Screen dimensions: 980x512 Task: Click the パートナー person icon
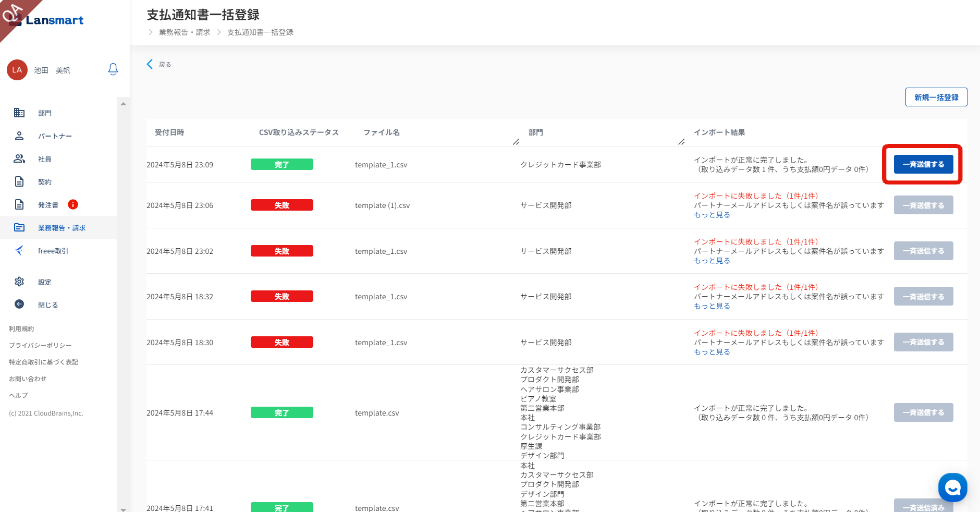point(19,136)
